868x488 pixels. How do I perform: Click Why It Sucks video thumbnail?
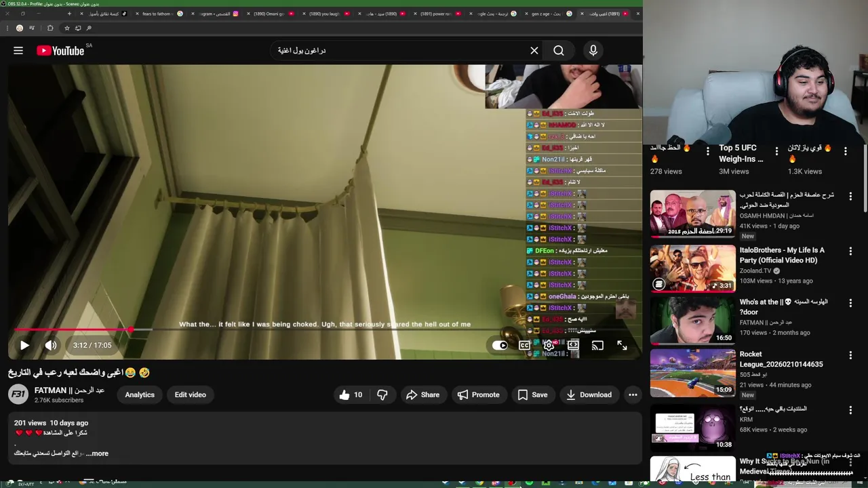coord(692,469)
